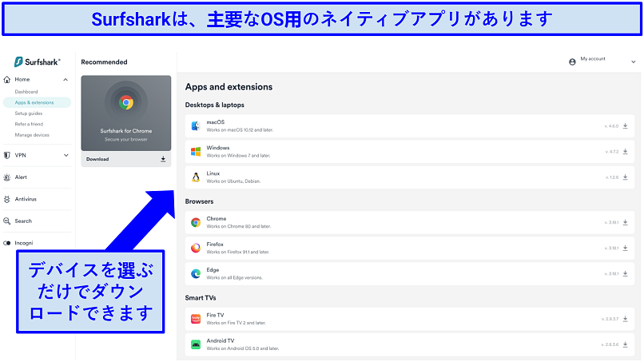
Task: Click the Windows version number
Action: pos(612,152)
